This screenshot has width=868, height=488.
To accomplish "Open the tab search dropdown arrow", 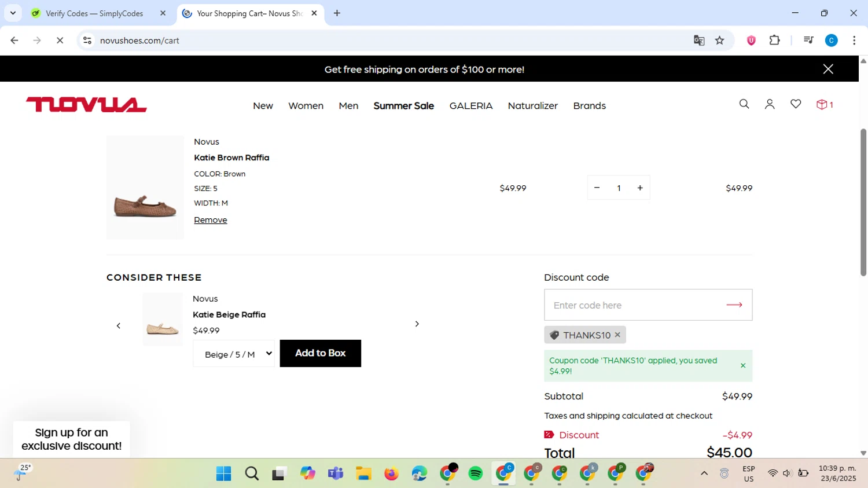I will point(13,13).
